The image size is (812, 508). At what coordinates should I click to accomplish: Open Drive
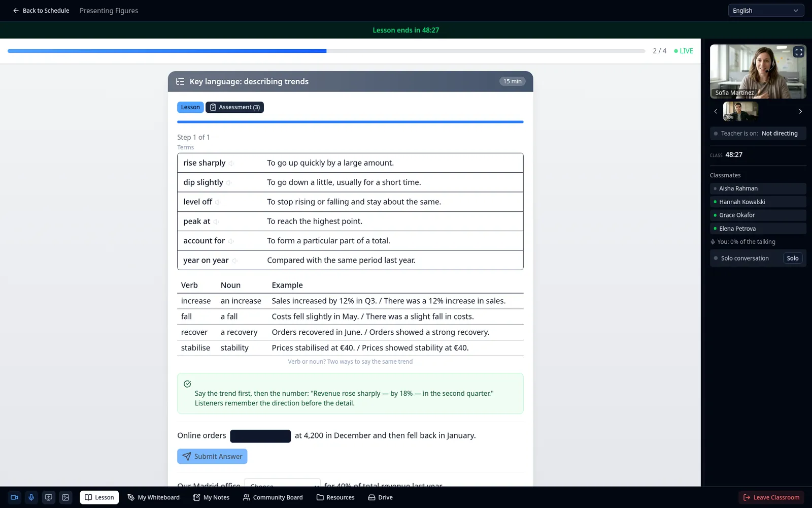[x=381, y=497]
